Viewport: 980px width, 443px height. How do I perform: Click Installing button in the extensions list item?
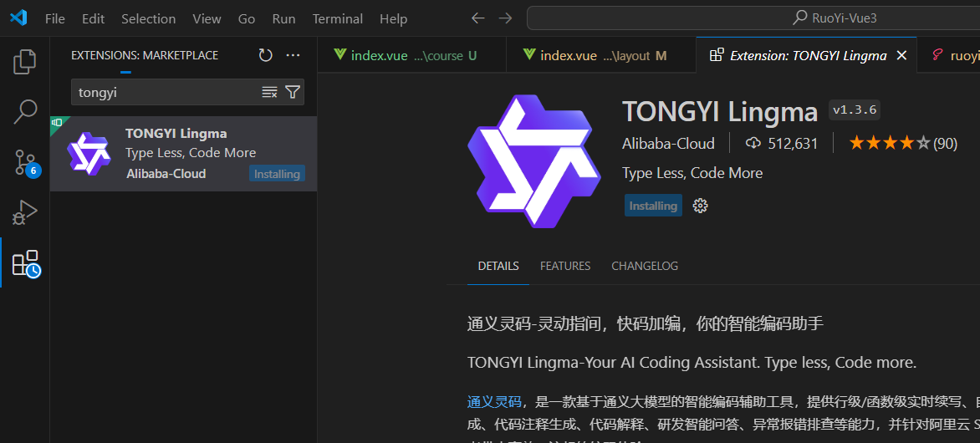point(277,174)
